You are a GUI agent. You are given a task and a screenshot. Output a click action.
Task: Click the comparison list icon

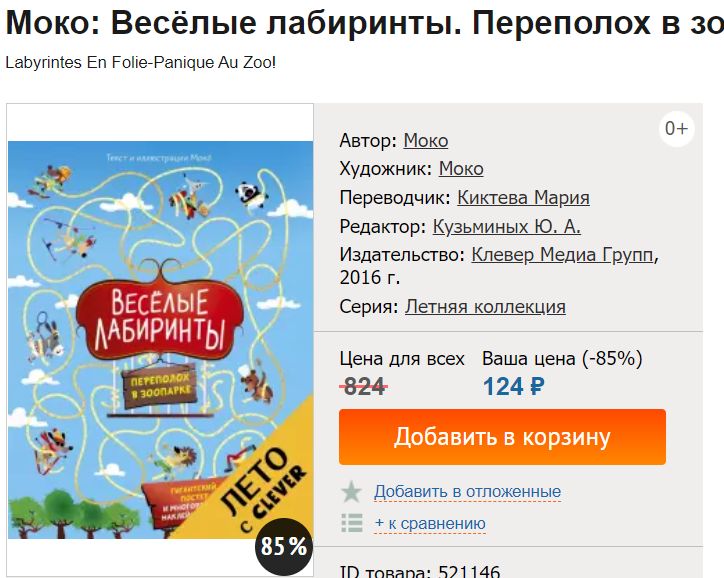pyautogui.click(x=351, y=522)
